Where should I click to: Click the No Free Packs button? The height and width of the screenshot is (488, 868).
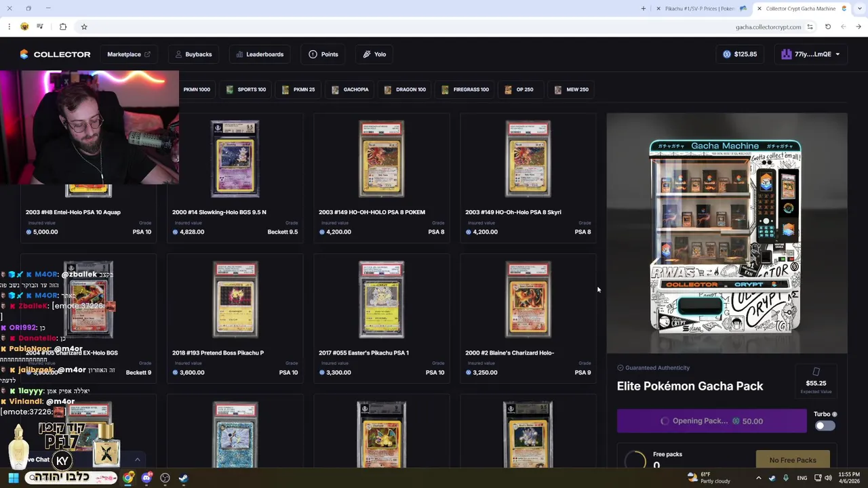(x=793, y=460)
